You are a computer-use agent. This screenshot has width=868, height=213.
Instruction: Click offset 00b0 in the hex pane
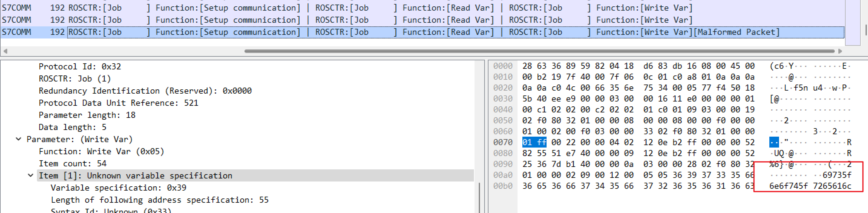pos(503,186)
